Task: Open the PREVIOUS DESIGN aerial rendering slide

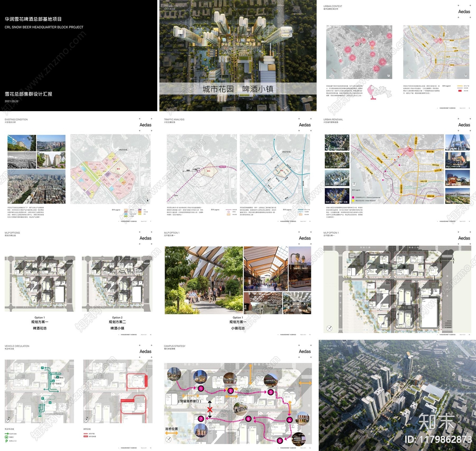Action: pyautogui.click(x=238, y=56)
